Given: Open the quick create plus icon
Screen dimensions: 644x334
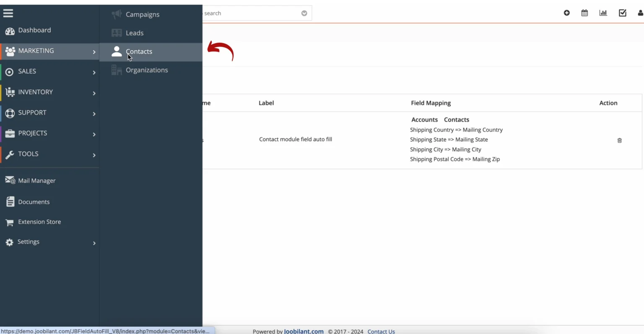Looking at the screenshot, I should (566, 13).
